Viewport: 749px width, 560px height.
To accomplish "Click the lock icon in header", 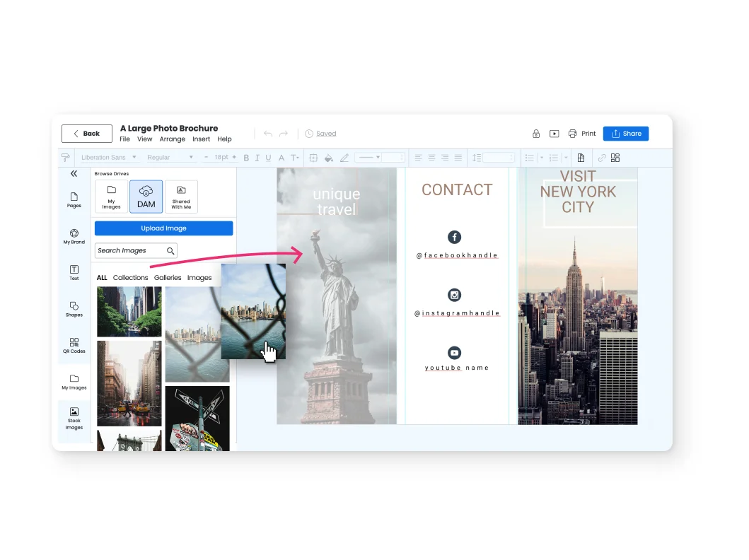I will point(536,134).
